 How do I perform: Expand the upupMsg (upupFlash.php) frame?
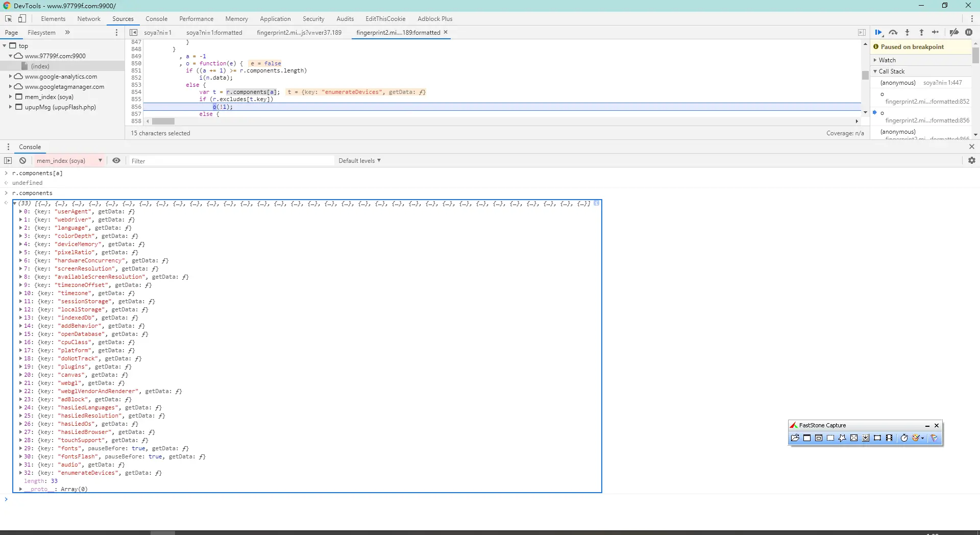(10, 107)
